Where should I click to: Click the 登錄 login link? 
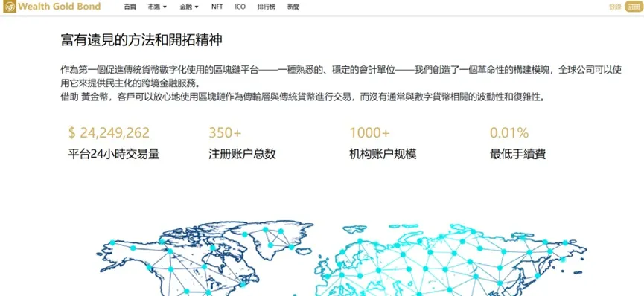pyautogui.click(x=615, y=7)
